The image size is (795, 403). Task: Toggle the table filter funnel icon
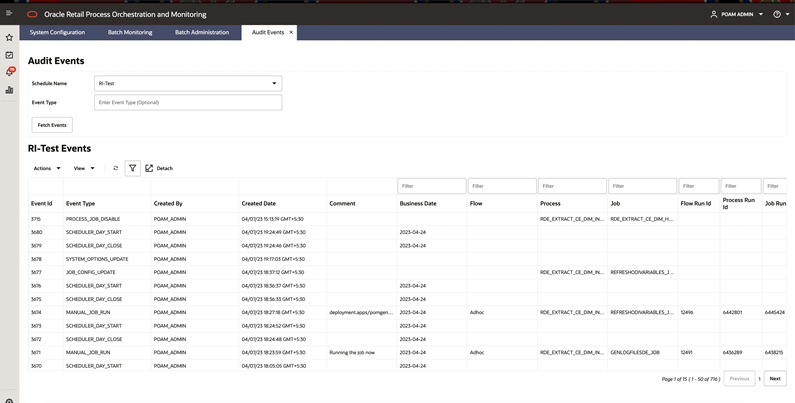pos(132,168)
